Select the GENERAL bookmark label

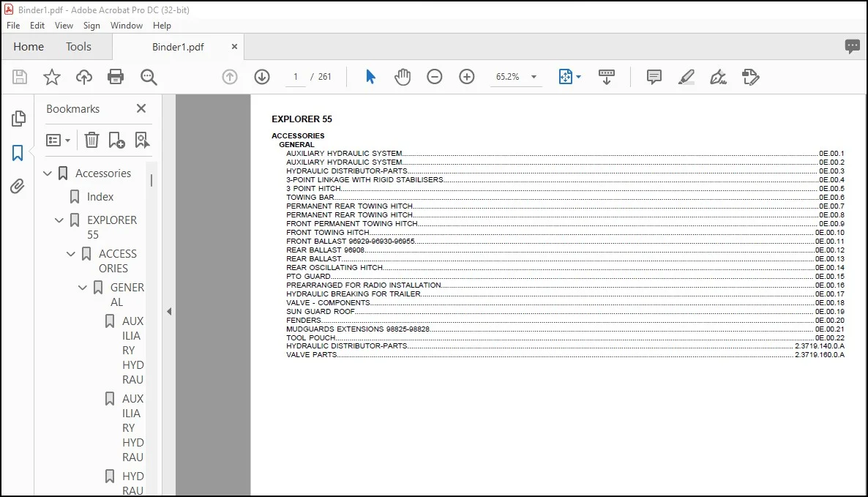tap(127, 295)
